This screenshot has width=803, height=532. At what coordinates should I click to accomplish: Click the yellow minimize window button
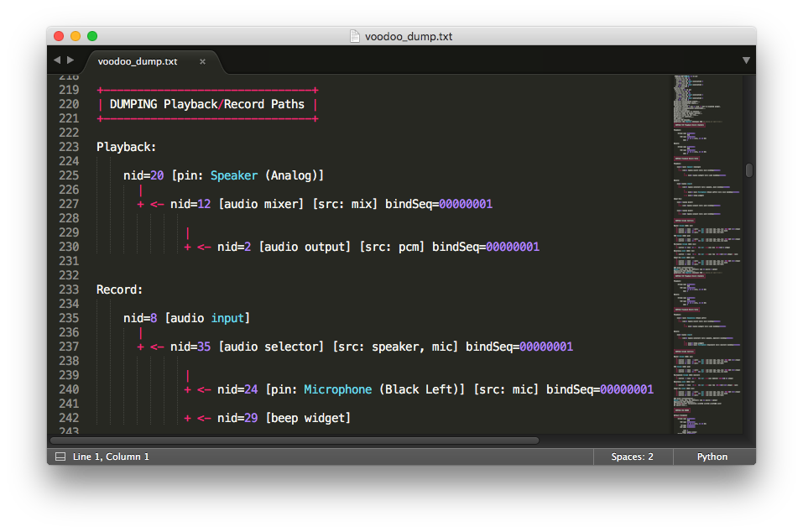pyautogui.click(x=76, y=36)
